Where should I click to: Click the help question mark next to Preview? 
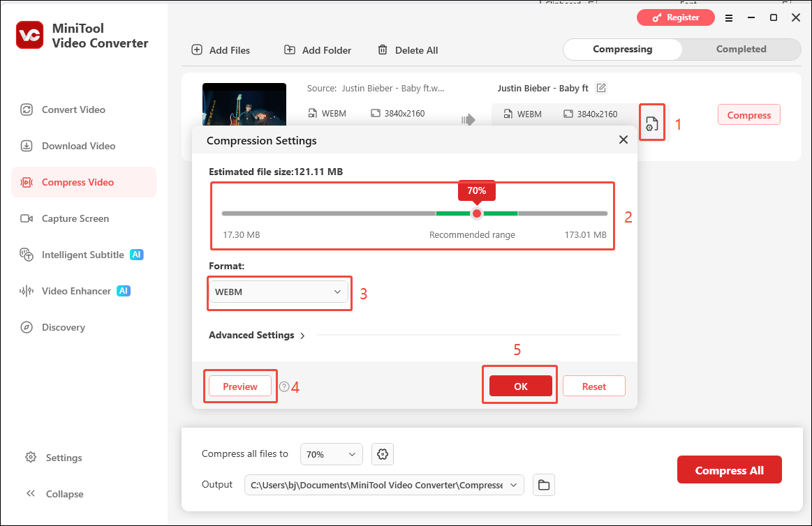[x=283, y=386]
